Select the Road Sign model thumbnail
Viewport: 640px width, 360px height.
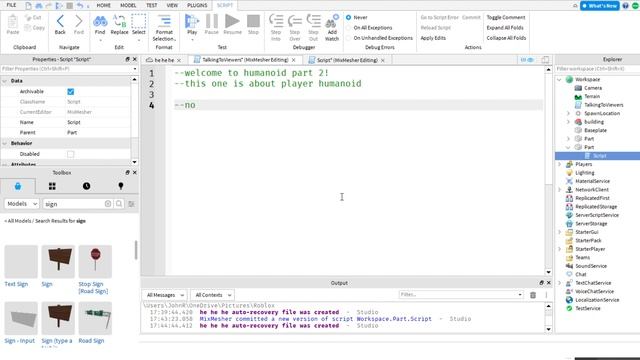(x=95, y=318)
